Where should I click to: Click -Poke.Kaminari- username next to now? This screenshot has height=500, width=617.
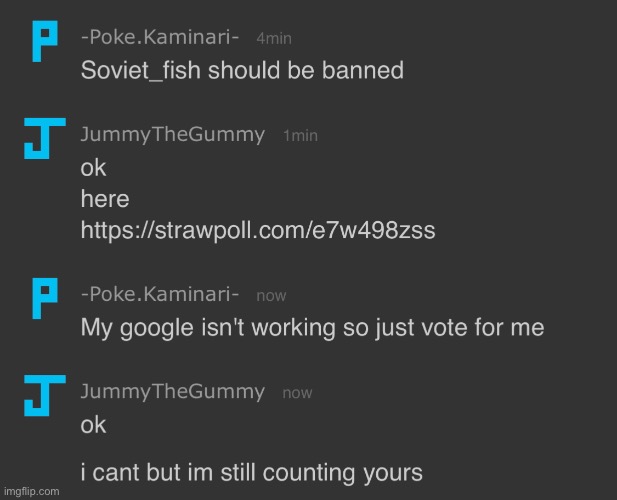click(x=160, y=294)
